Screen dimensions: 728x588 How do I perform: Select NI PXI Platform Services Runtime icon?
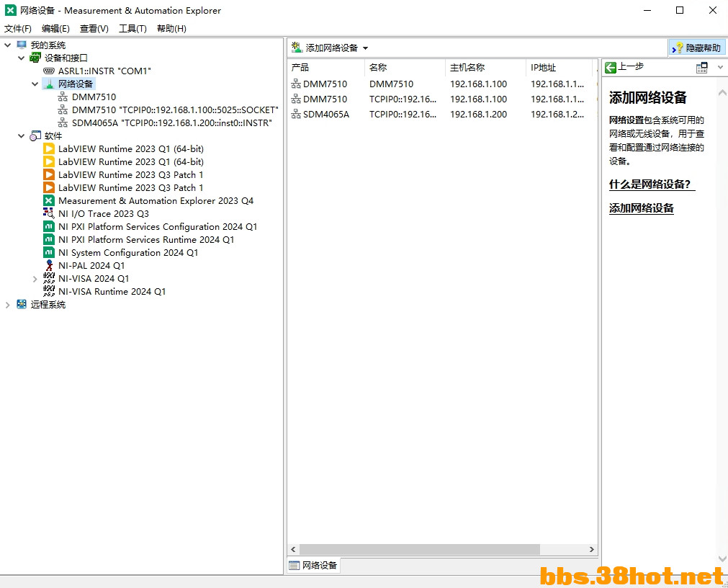tap(49, 240)
